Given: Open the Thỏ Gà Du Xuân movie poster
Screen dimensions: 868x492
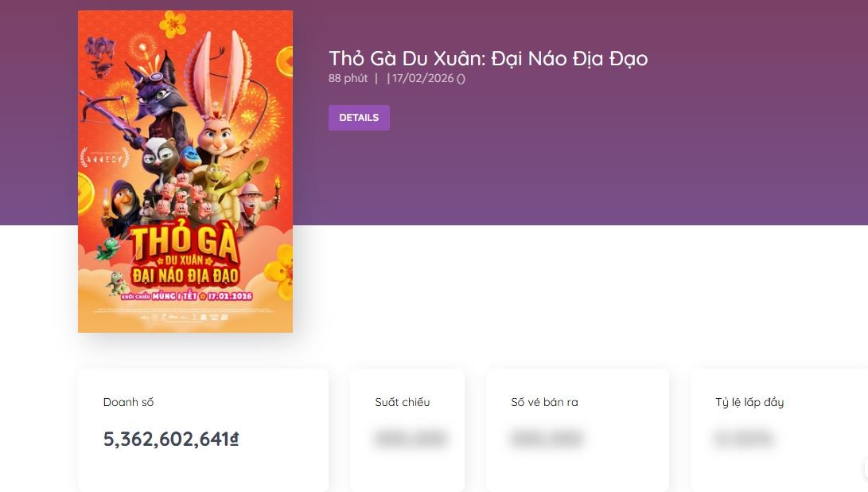Looking at the screenshot, I should 185,170.
